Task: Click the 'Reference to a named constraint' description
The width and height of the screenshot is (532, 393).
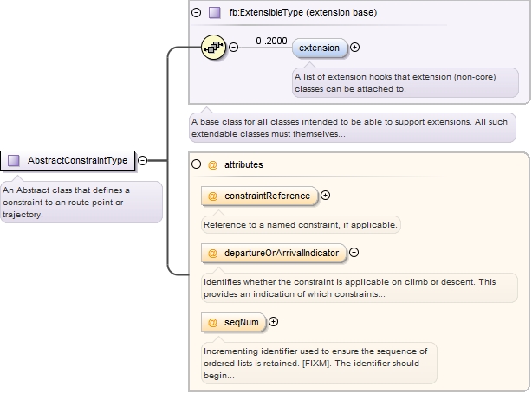Action: point(301,225)
